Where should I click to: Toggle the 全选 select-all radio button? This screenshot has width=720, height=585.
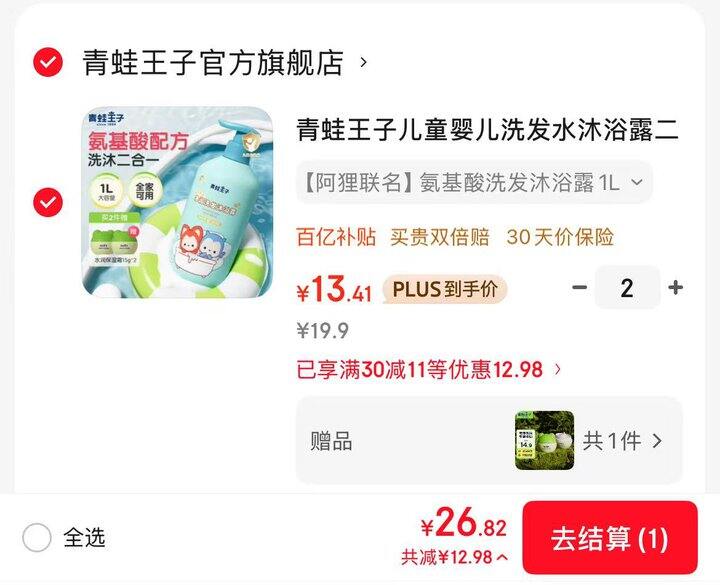click(37, 537)
